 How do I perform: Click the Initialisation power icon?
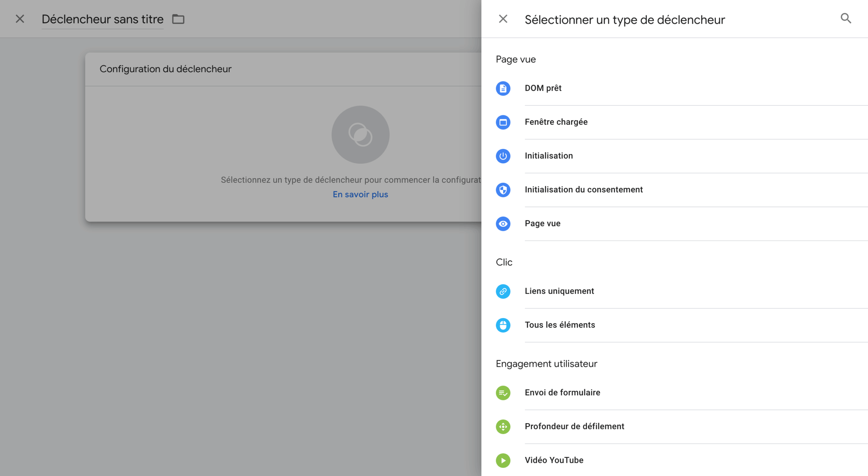pyautogui.click(x=503, y=156)
